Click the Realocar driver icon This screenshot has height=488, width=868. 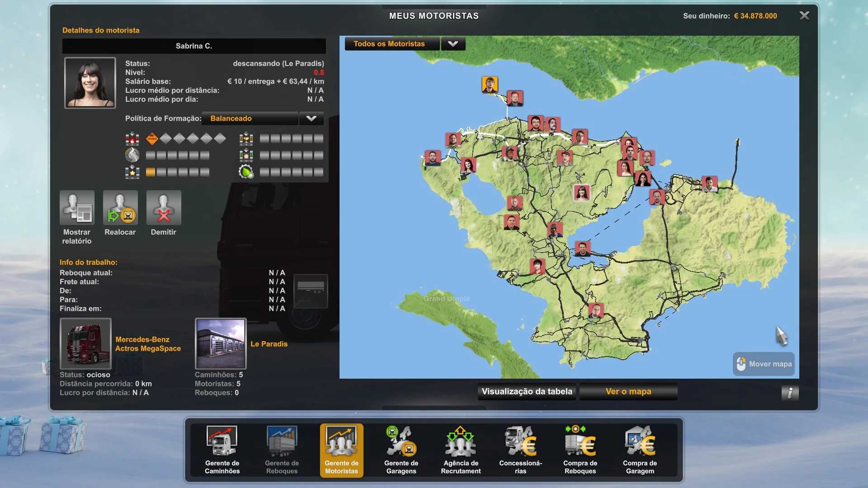pos(120,208)
